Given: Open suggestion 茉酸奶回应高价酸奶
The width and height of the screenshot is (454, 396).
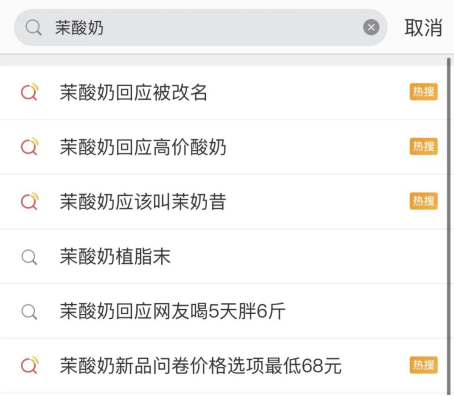Looking at the screenshot, I should pyautogui.click(x=223, y=147).
